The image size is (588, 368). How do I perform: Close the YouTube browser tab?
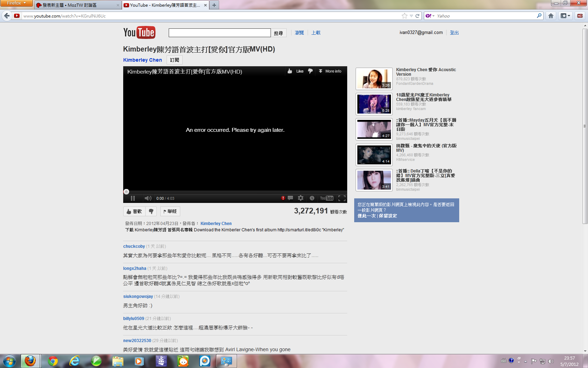(205, 5)
